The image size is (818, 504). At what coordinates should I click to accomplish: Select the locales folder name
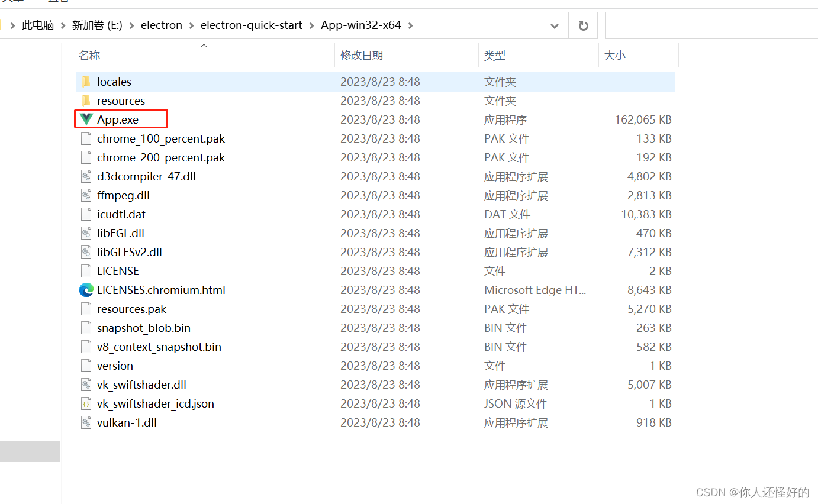114,82
